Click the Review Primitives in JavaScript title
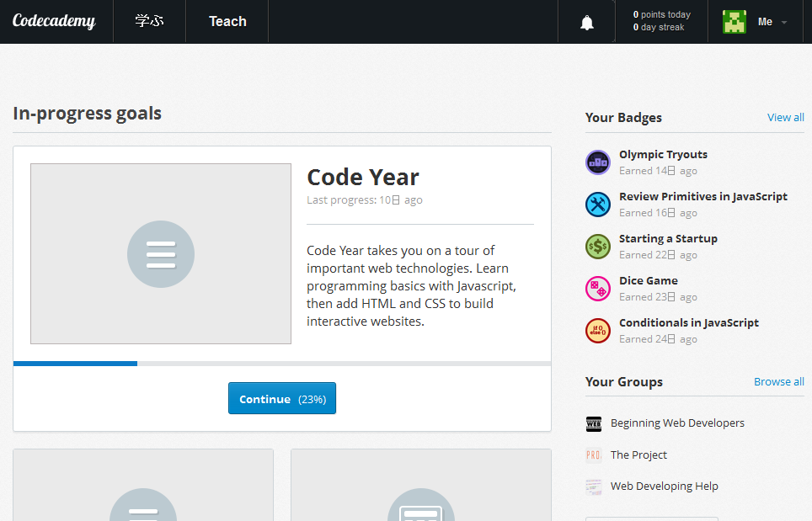This screenshot has height=521, width=812. [x=703, y=197]
